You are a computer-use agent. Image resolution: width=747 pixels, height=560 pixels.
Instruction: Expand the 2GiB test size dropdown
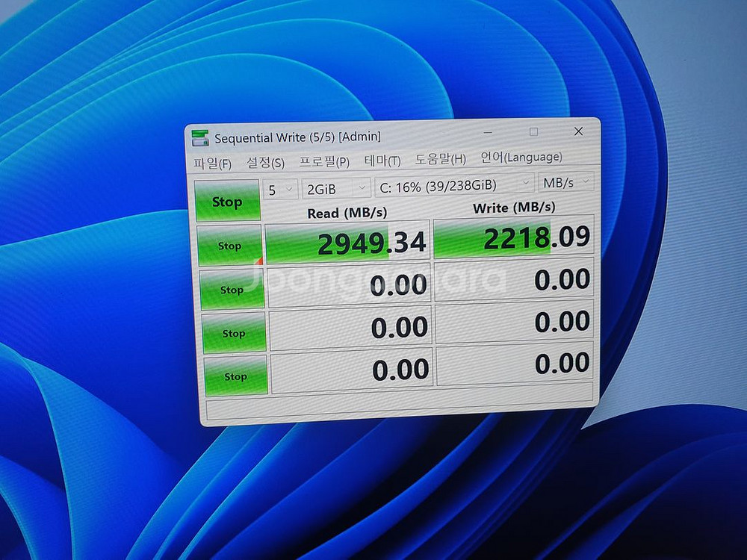point(336,187)
